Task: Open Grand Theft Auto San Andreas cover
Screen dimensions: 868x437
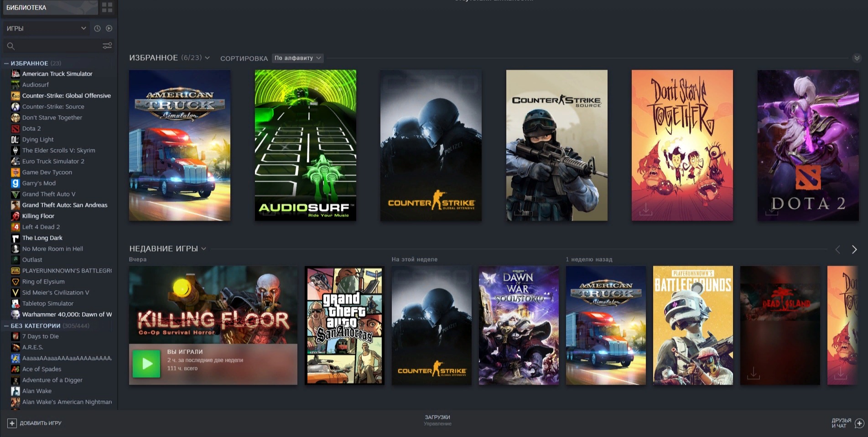Action: (344, 325)
